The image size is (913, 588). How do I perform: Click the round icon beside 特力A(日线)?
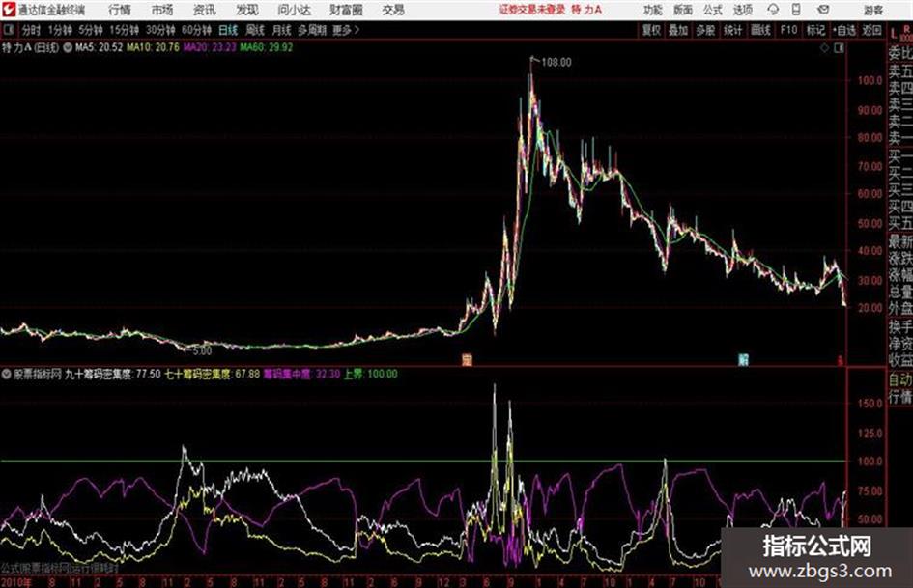point(68,47)
